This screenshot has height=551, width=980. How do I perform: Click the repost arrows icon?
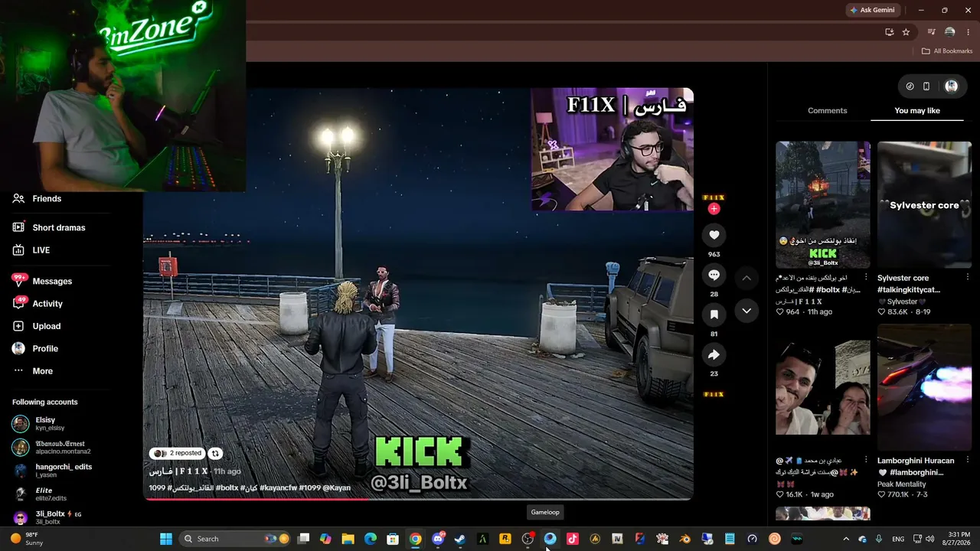tap(215, 453)
